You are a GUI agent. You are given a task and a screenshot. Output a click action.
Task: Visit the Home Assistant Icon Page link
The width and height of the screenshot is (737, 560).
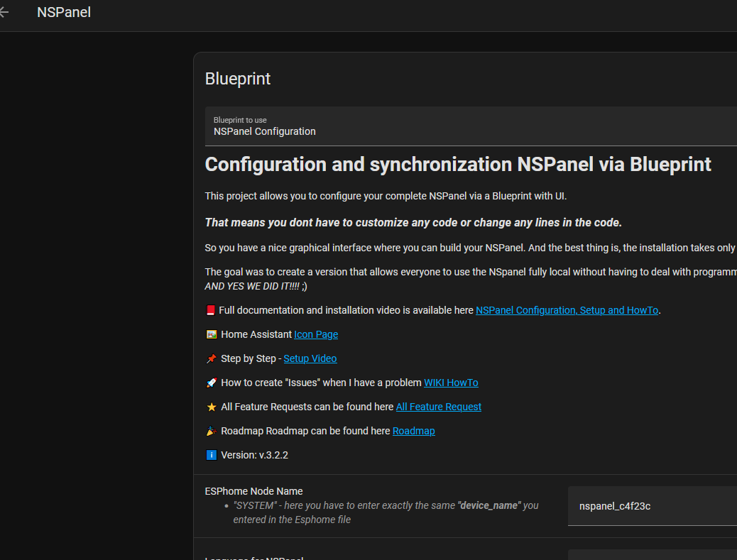(x=315, y=334)
